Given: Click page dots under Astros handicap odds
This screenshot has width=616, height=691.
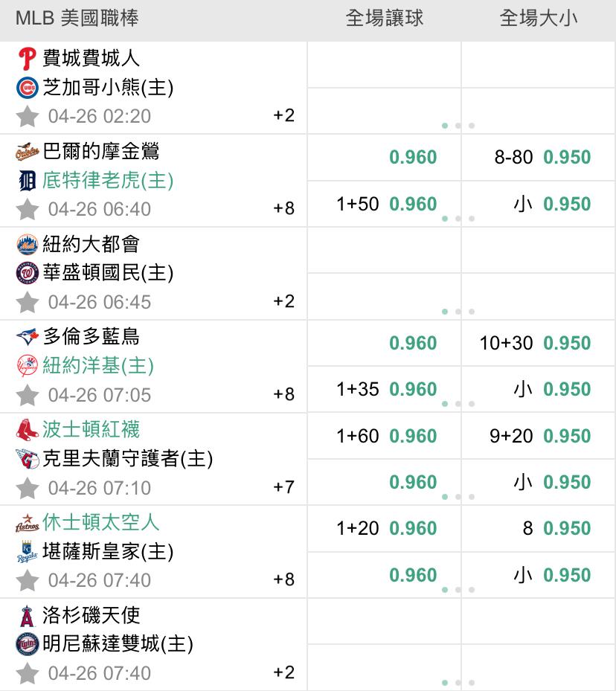Looking at the screenshot, I should (x=458, y=590).
